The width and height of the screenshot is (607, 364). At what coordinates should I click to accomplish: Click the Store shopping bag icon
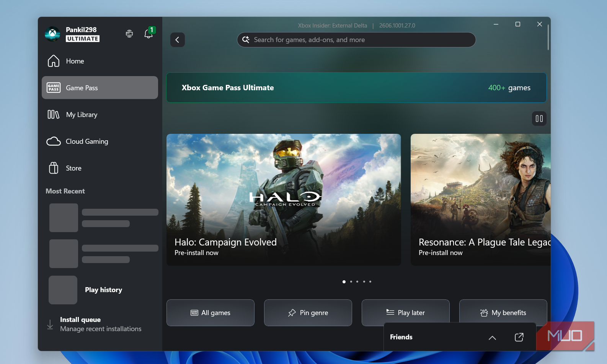(54, 168)
